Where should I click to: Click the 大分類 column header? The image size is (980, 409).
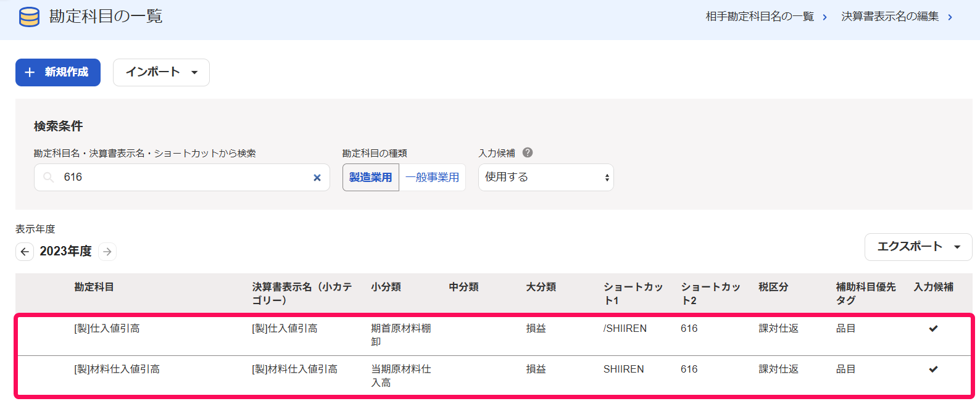tap(541, 287)
